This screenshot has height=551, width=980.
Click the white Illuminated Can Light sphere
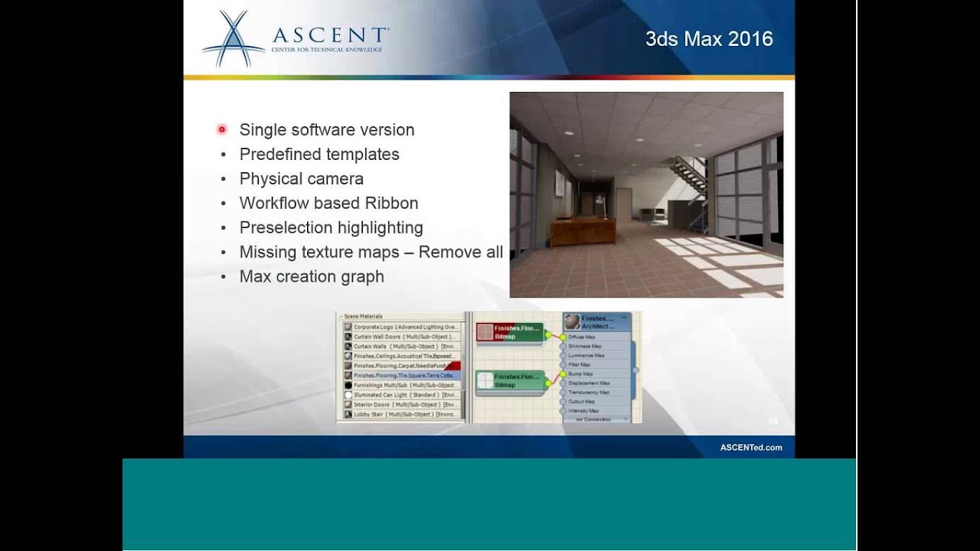click(348, 395)
